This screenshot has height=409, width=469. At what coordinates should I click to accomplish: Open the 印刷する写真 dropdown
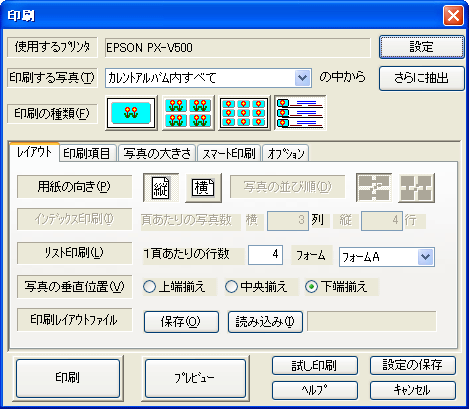(x=302, y=78)
